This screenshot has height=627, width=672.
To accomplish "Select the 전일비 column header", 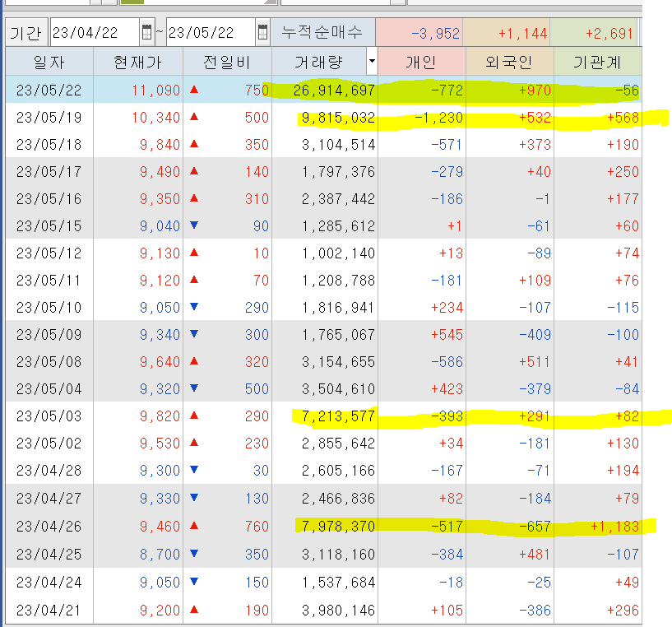I will pyautogui.click(x=227, y=62).
